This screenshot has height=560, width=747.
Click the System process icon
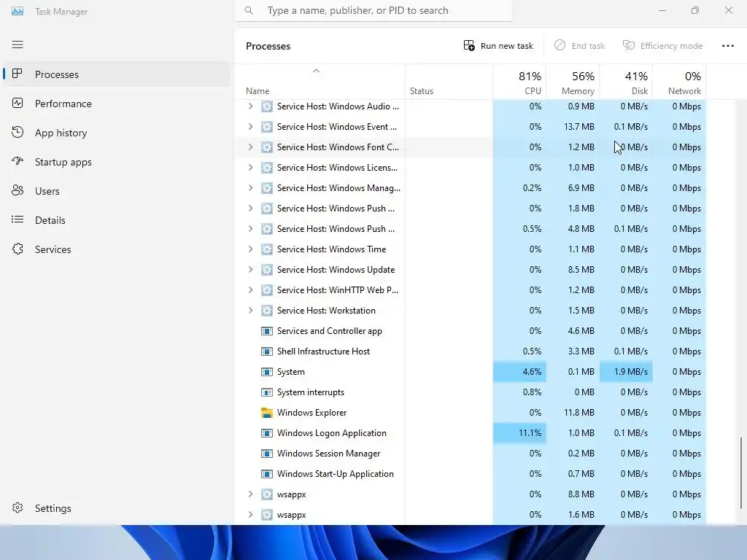[x=267, y=372]
